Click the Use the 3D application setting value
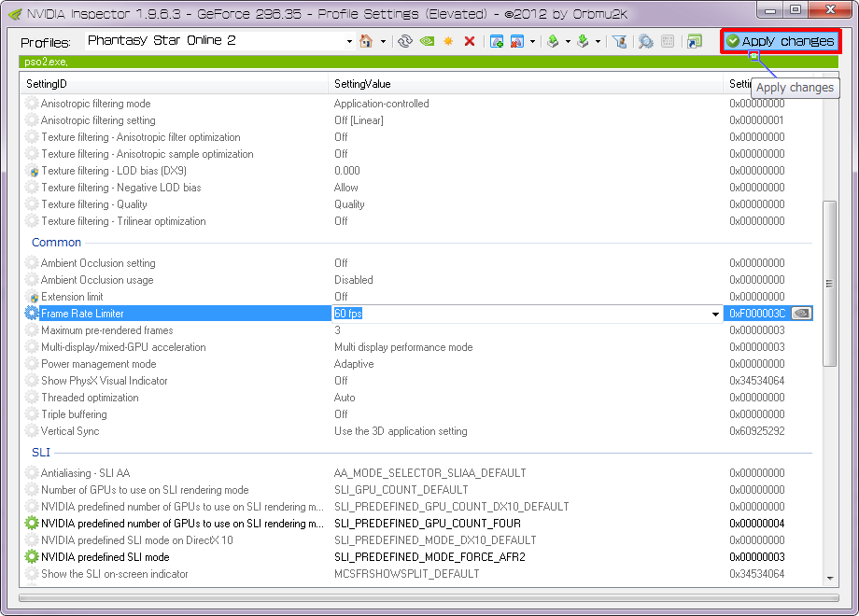This screenshot has height=616, width=859. click(x=401, y=431)
